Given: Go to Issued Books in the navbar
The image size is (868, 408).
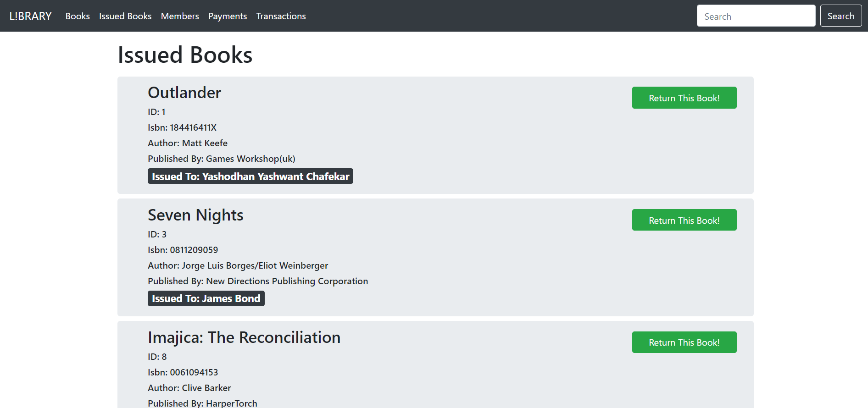Looking at the screenshot, I should pyautogui.click(x=125, y=16).
